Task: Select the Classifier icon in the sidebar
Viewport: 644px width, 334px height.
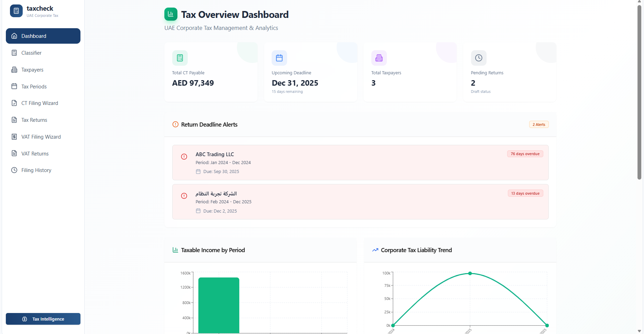Action: pyautogui.click(x=14, y=53)
